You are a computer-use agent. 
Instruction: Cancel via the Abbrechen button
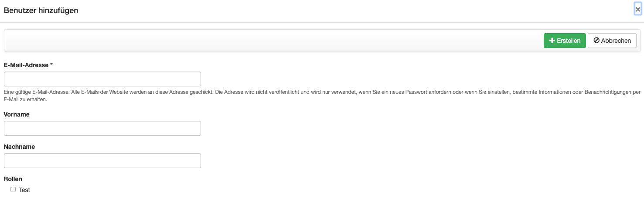pos(612,41)
